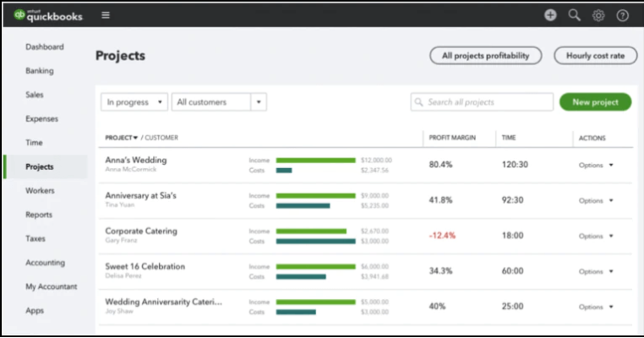Open the Anniversary at Sia's project
This screenshot has width=644, height=338.
click(140, 195)
